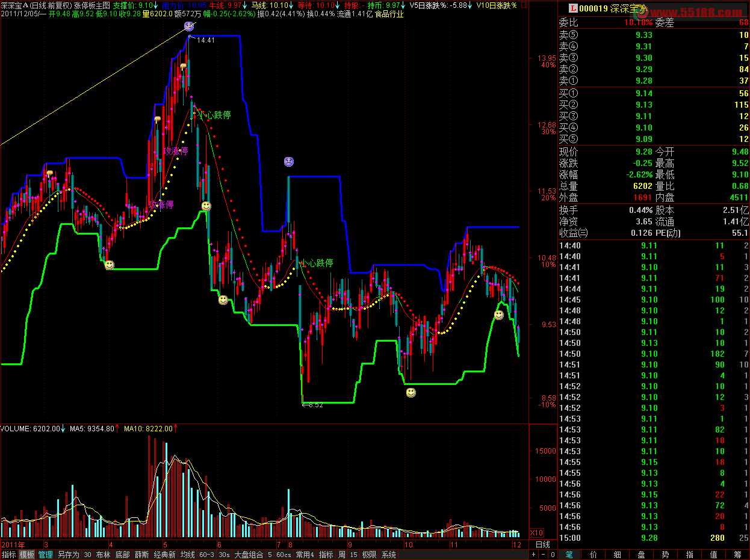Click the plus zoom button in the bottom bar
750x560 pixels.
point(533,555)
